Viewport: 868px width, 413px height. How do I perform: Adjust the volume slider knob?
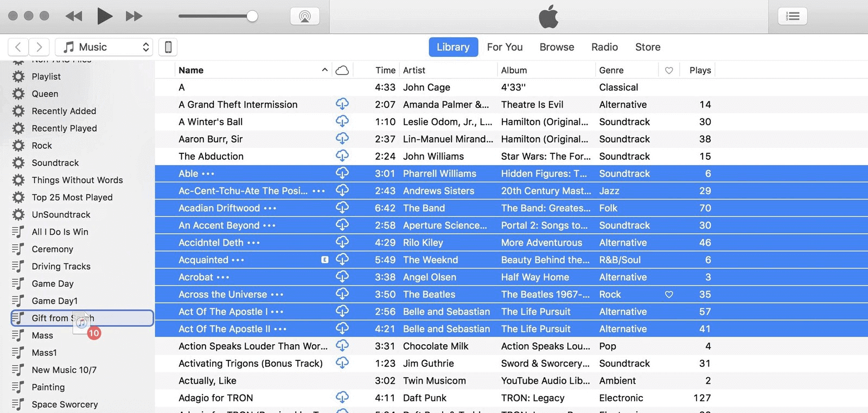tap(252, 16)
